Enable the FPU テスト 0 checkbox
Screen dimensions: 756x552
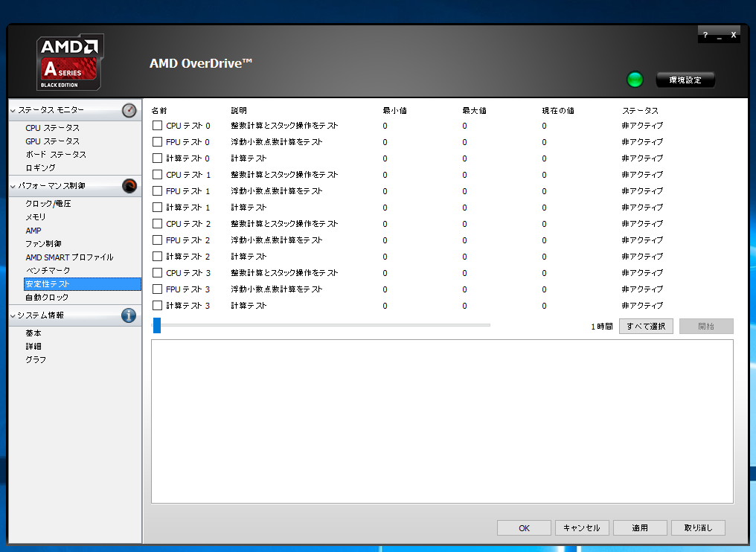tap(157, 142)
